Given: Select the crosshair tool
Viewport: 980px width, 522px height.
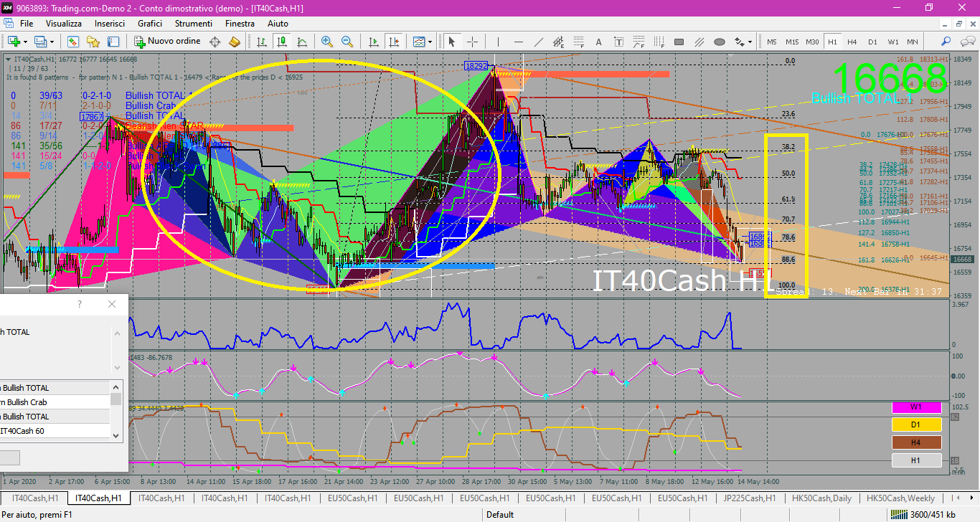Looking at the screenshot, I should 473,42.
